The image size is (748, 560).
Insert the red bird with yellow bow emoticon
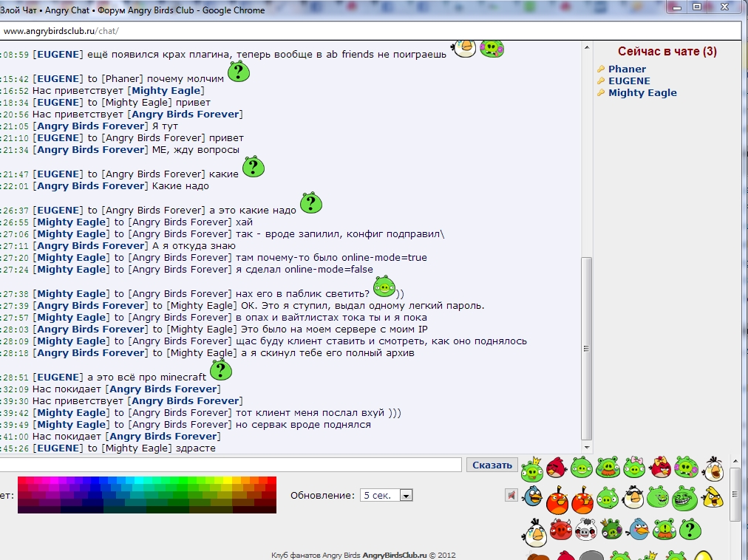661,467
